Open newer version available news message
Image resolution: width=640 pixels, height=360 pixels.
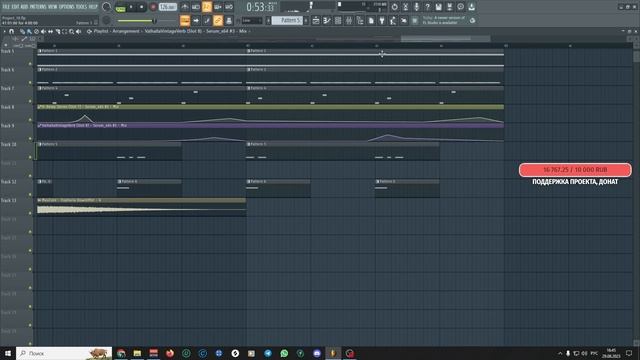click(x=444, y=20)
